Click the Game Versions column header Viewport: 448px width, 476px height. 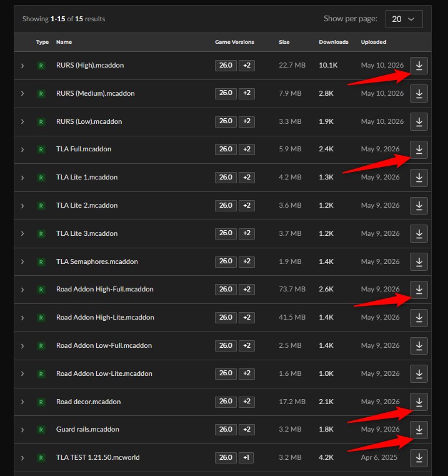[234, 42]
